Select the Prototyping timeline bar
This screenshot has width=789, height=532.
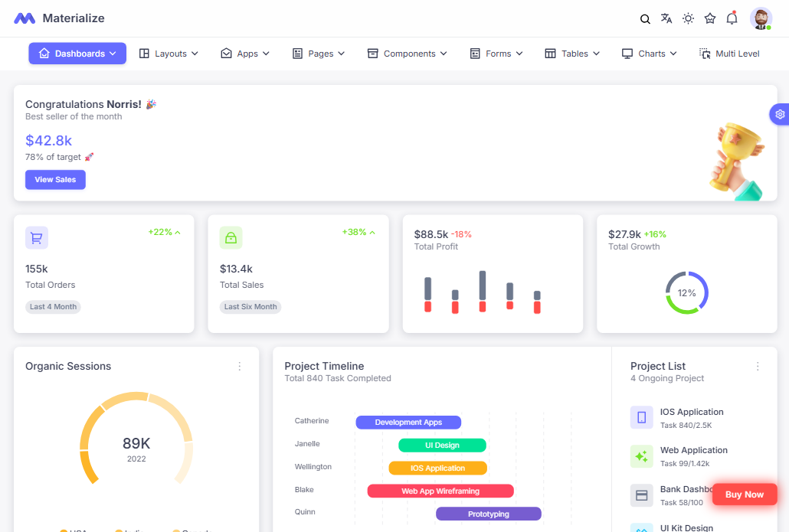point(489,514)
